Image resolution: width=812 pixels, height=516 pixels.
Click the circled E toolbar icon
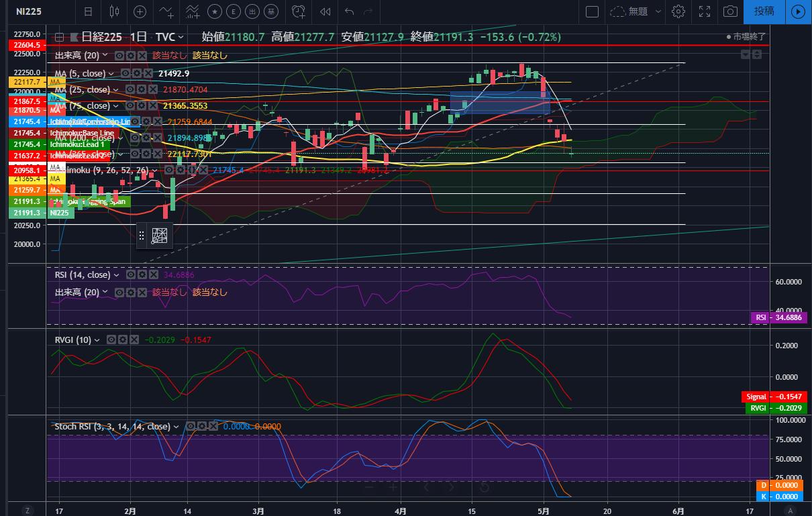point(234,11)
